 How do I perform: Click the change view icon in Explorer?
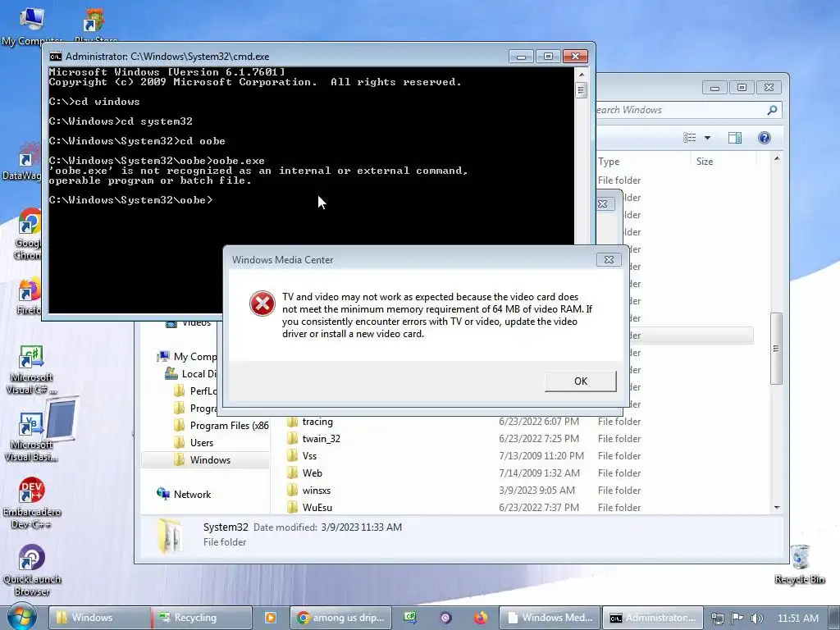689,138
